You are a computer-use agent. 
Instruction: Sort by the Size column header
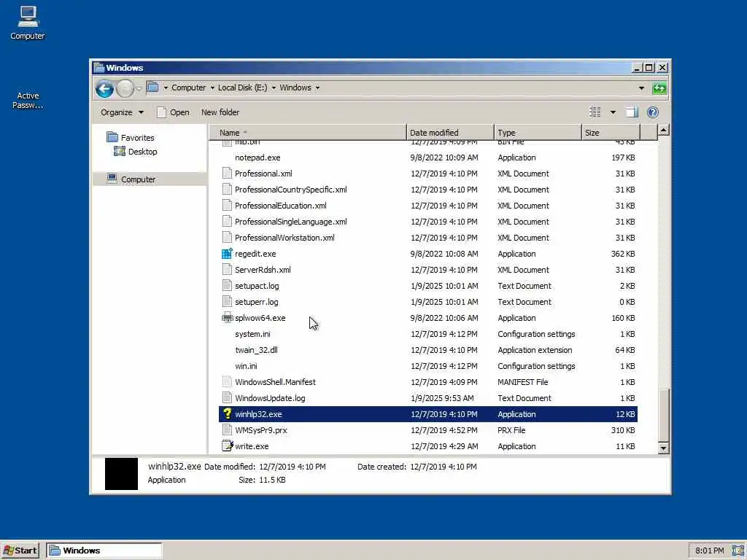(611, 133)
